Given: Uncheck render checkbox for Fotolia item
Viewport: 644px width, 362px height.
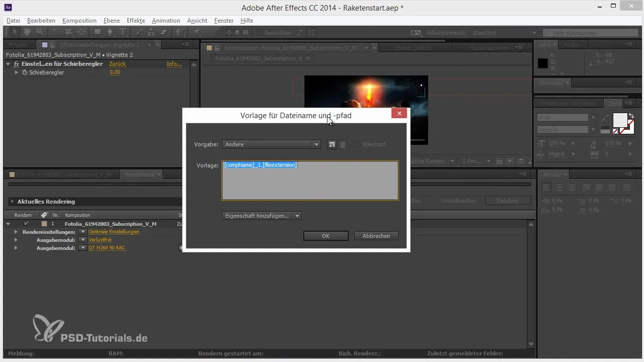Looking at the screenshot, I should pyautogui.click(x=26, y=224).
